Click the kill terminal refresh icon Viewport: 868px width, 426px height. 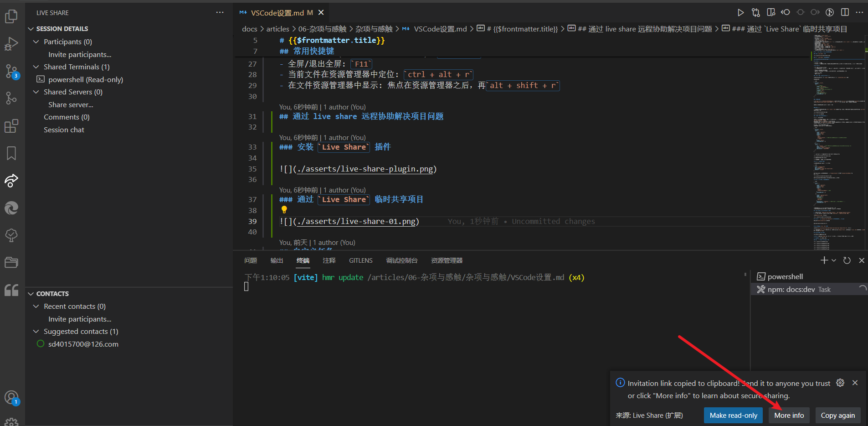[847, 260]
